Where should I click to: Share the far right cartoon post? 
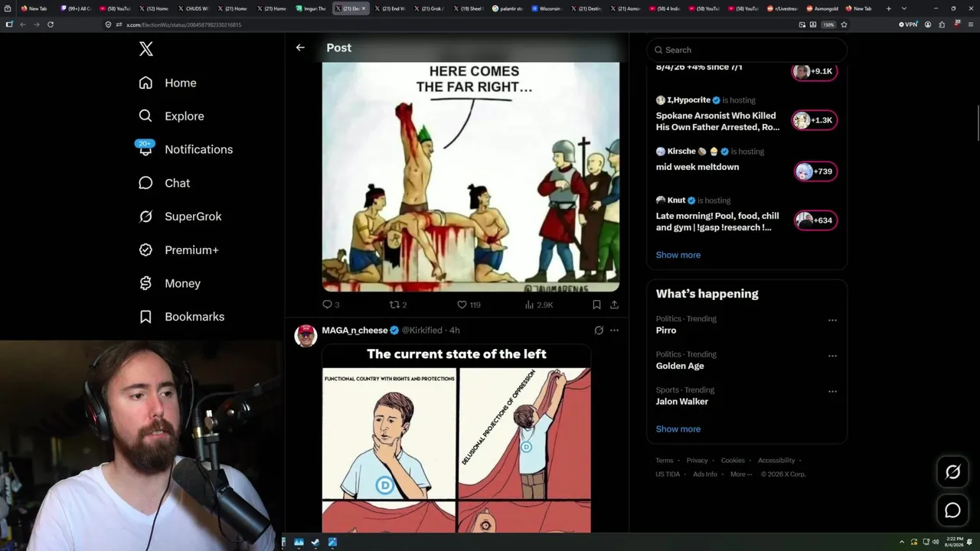pyautogui.click(x=614, y=305)
